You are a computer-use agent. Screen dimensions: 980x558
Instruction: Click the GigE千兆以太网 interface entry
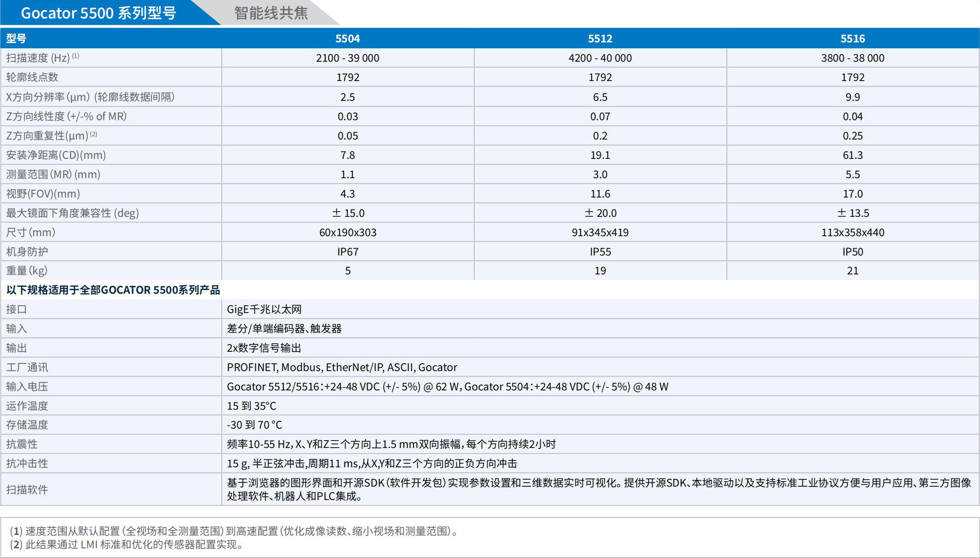point(265,309)
